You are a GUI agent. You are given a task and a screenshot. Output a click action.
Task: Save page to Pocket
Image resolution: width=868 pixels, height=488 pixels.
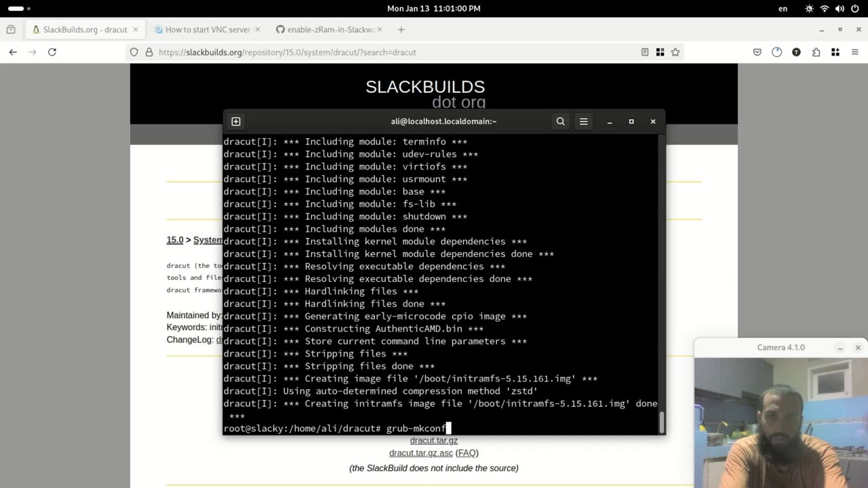pyautogui.click(x=757, y=52)
